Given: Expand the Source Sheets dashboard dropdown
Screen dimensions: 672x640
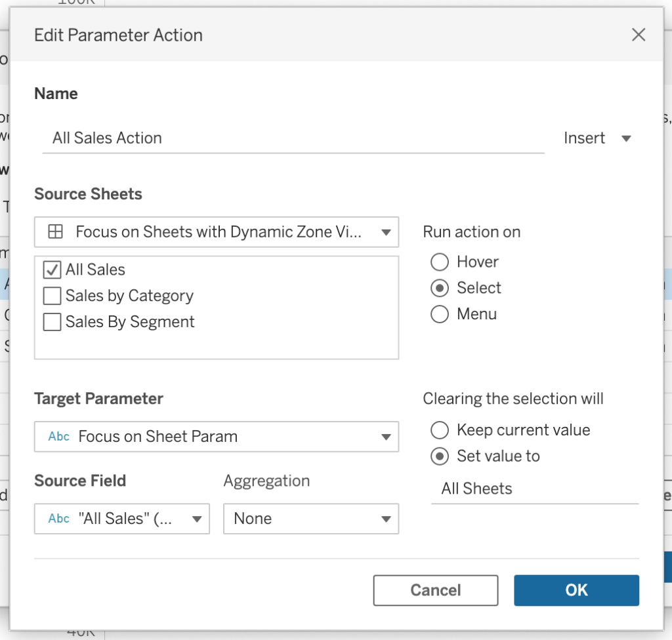Looking at the screenshot, I should (x=386, y=232).
